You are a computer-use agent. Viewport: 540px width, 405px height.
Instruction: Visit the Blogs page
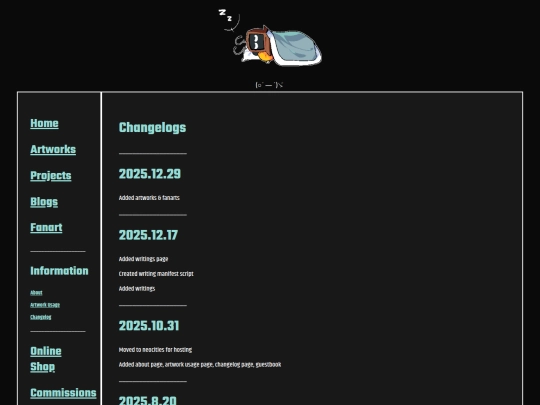click(44, 202)
